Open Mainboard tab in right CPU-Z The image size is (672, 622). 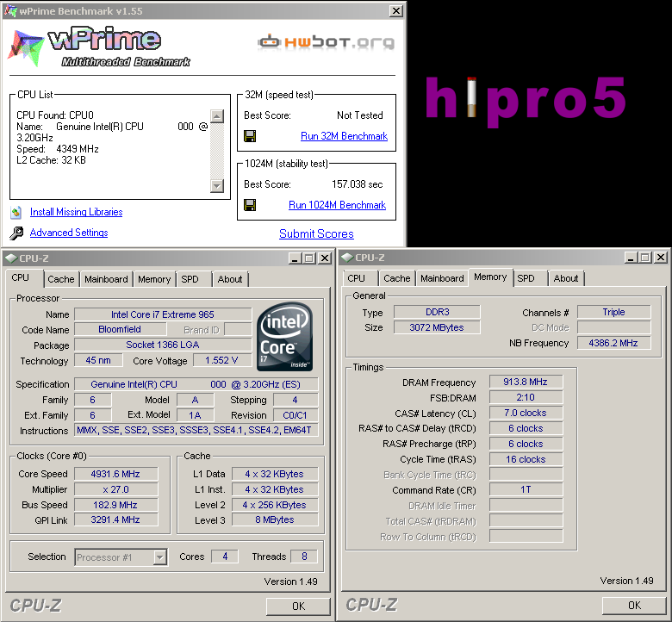coord(442,278)
